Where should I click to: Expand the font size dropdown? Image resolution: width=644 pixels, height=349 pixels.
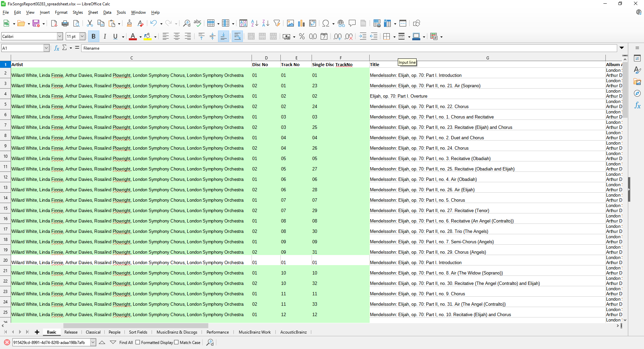82,37
